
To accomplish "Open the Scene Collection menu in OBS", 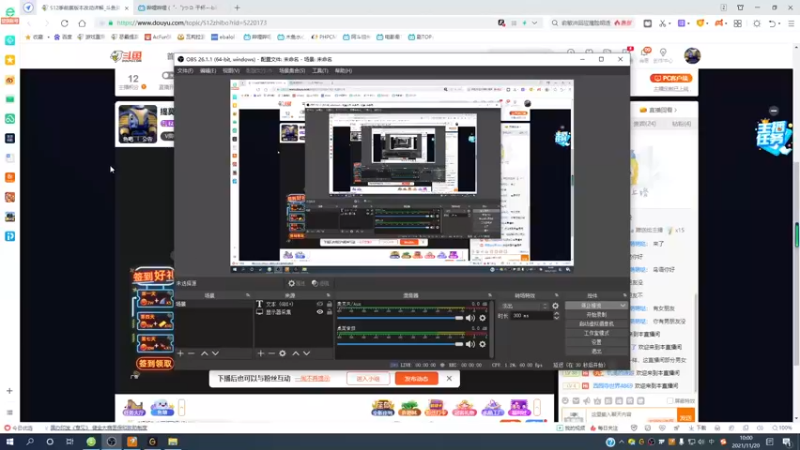I will (292, 71).
